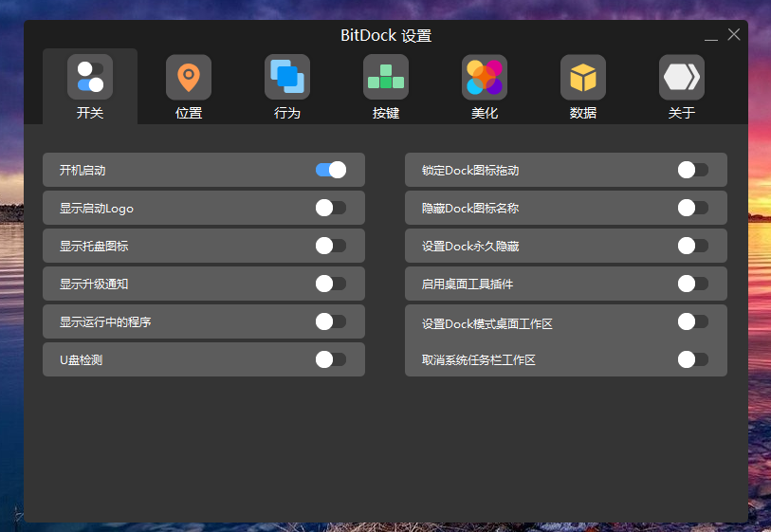Switch to the 按键 tab label
The width and height of the screenshot is (771, 532).
385,113
